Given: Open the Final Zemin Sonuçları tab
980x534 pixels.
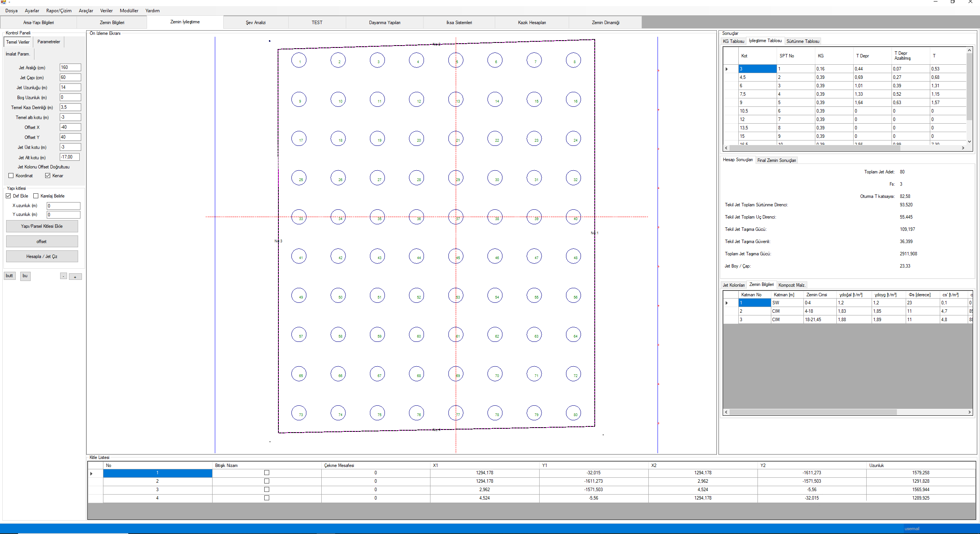Looking at the screenshot, I should pos(776,160).
